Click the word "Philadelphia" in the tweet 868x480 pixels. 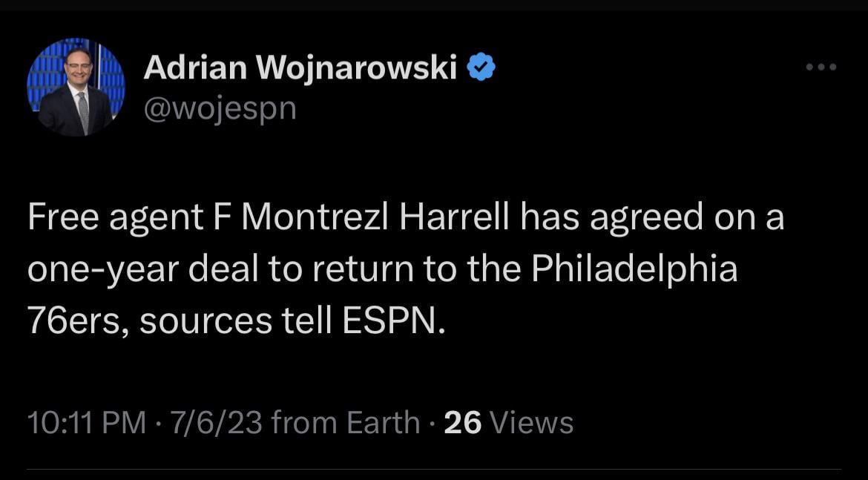pyautogui.click(x=634, y=269)
